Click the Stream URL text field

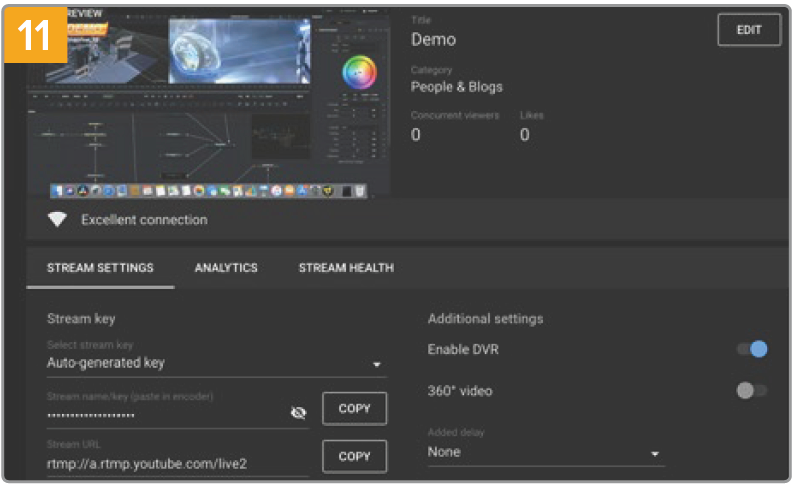point(177,463)
